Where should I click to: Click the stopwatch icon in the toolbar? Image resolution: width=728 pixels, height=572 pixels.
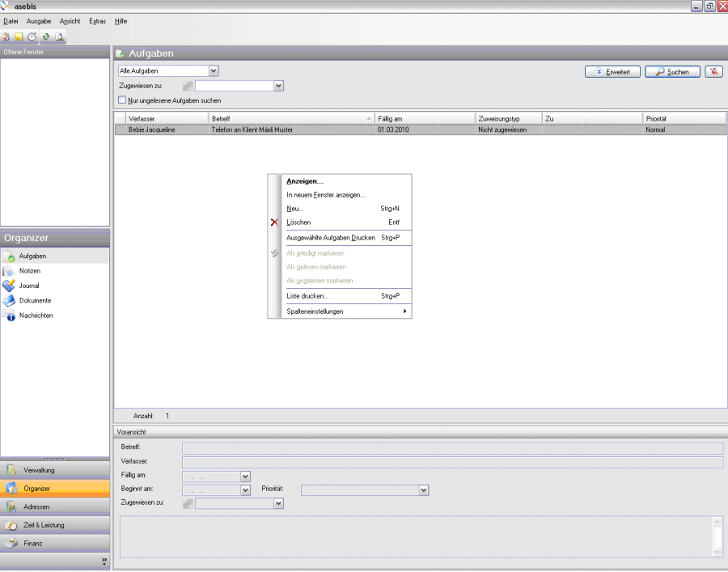pyautogui.click(x=32, y=36)
